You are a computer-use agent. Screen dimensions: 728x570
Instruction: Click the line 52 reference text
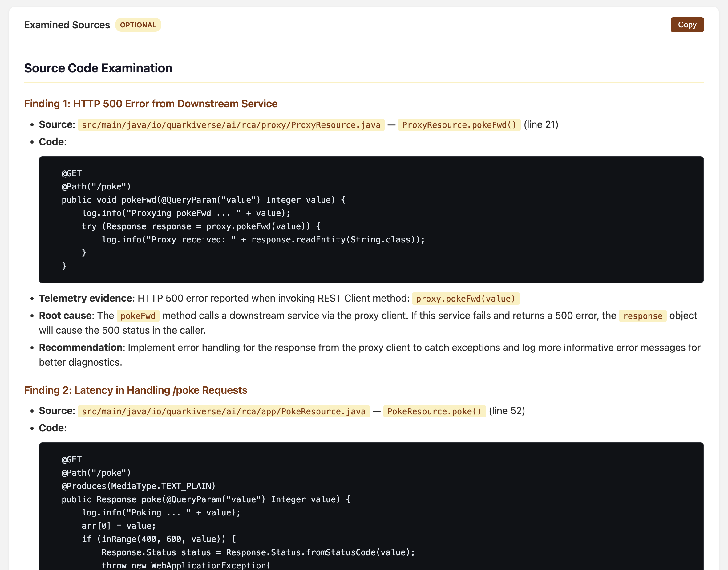tap(507, 411)
